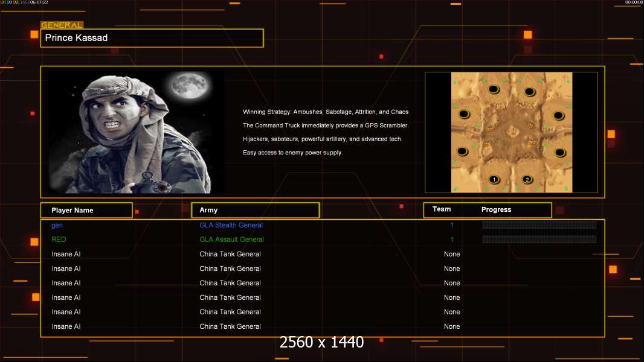Click the first Insane AI player name
The image size is (644, 362).
(66, 254)
